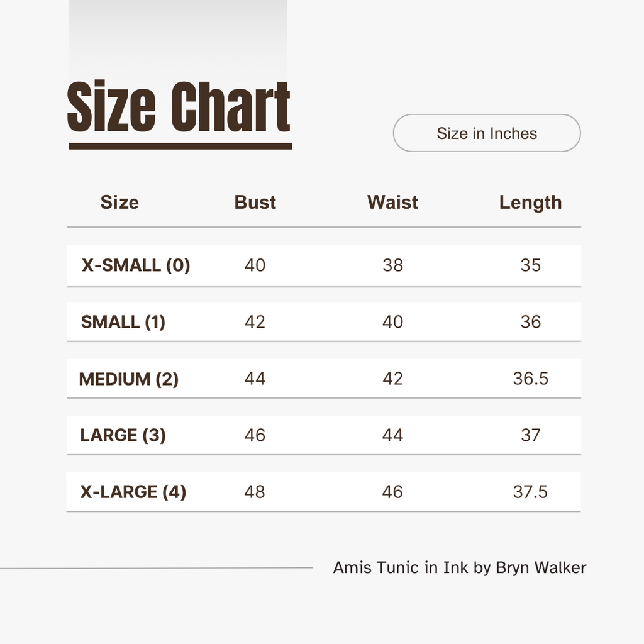Click the Size Chart title

coord(179,108)
